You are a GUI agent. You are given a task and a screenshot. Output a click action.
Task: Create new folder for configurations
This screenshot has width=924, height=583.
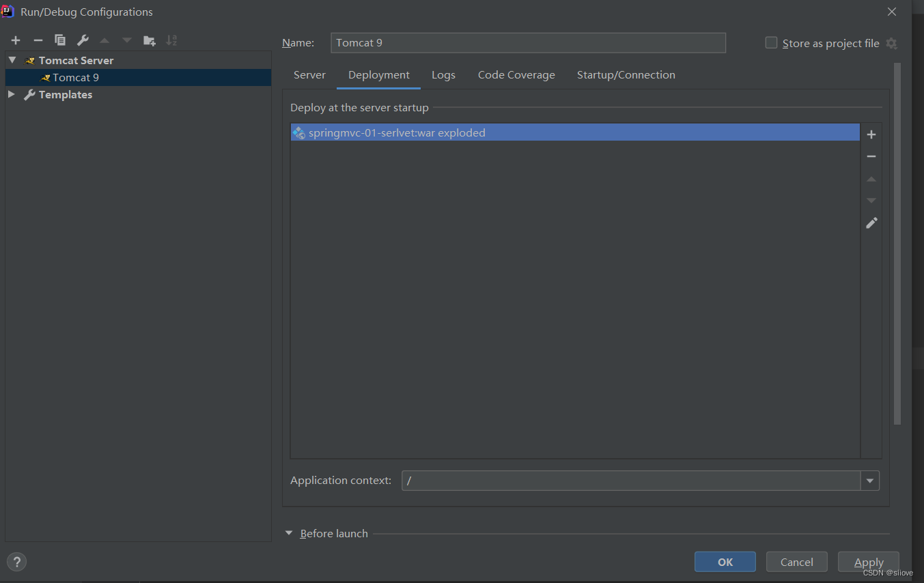pyautogui.click(x=150, y=41)
